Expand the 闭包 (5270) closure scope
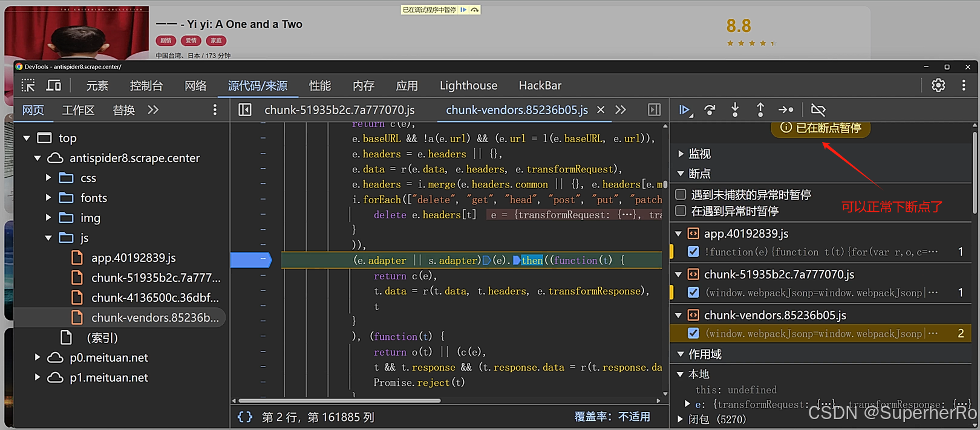The width and height of the screenshot is (980, 430). point(681,419)
